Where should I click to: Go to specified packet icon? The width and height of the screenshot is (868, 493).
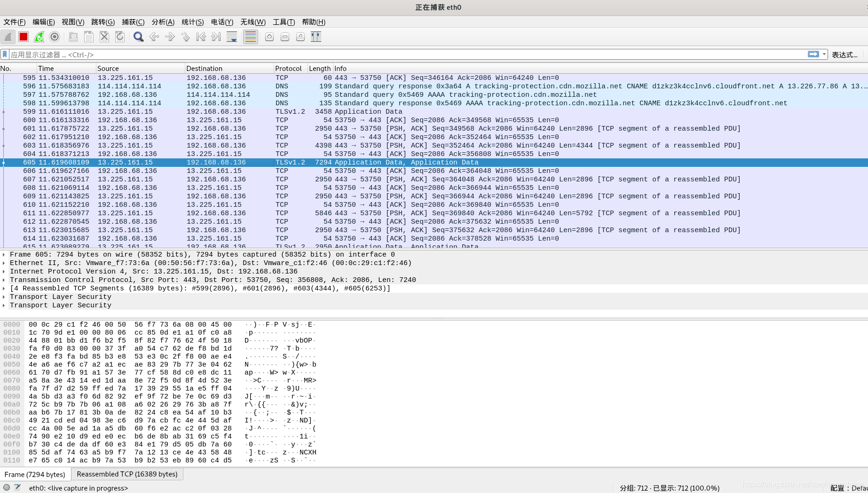pyautogui.click(x=185, y=37)
